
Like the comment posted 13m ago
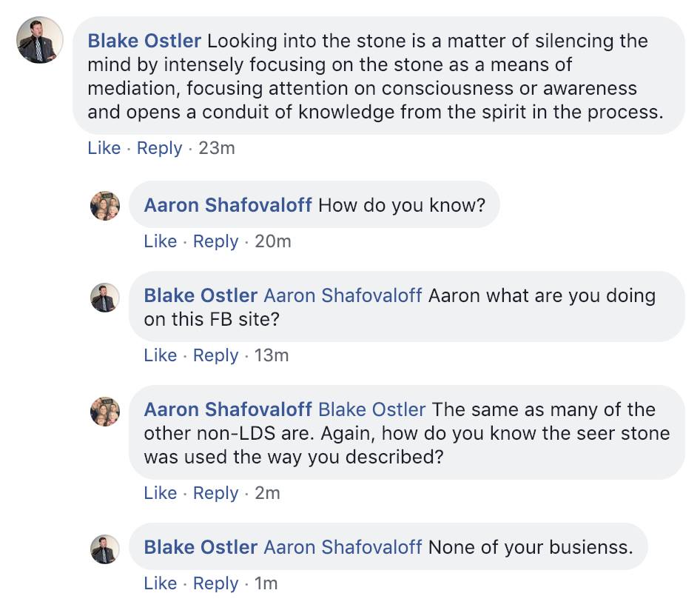161,355
